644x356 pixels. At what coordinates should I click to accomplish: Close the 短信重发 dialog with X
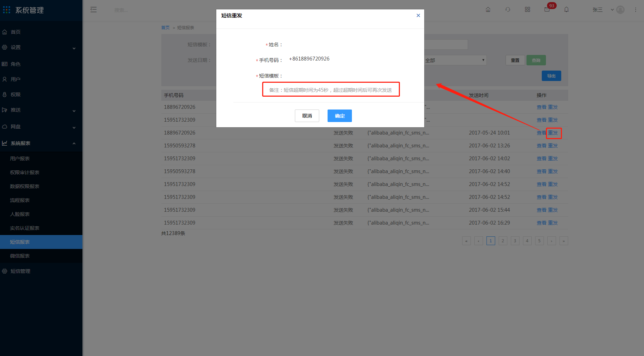(418, 15)
